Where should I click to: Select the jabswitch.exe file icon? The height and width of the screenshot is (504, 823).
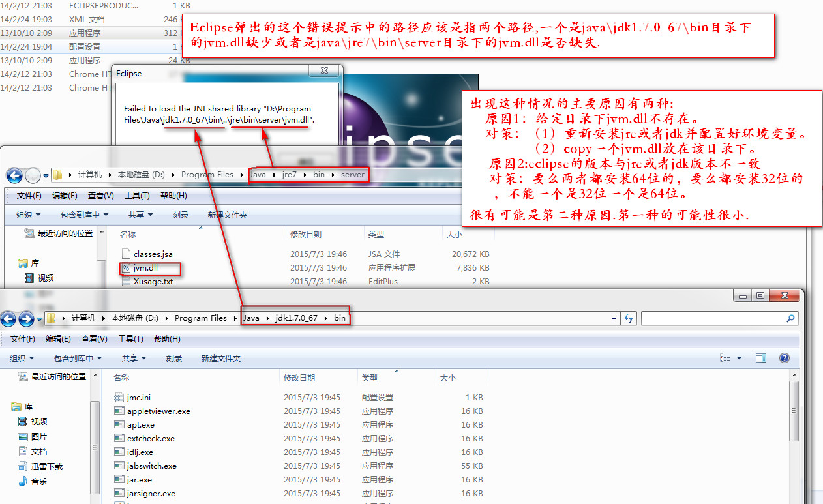click(x=119, y=466)
